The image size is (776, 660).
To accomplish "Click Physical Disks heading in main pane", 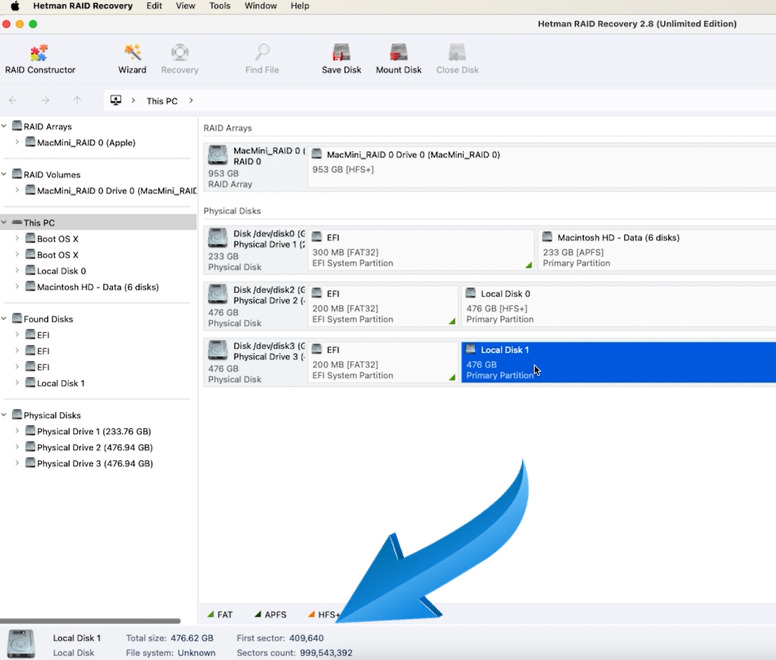I will point(232,211).
